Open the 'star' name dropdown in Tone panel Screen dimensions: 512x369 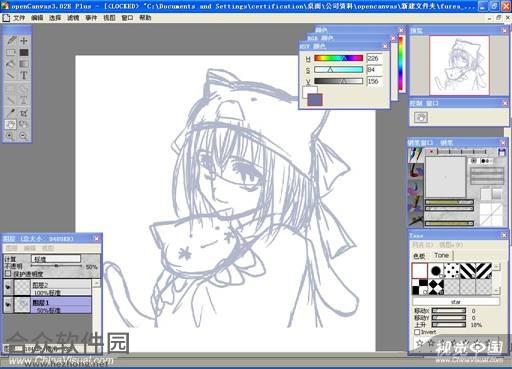456,301
